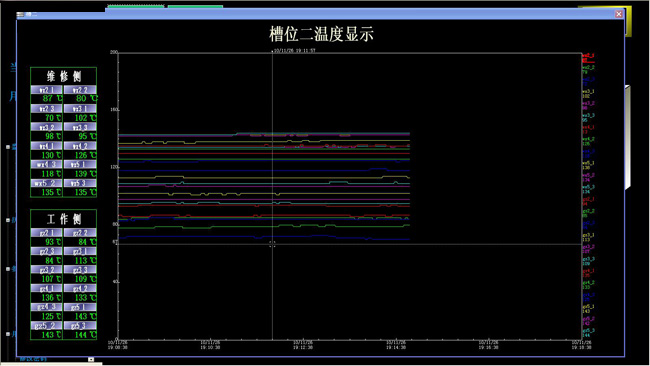Viewport: 650px width, 366px height.
Task: Select the gz5_3 legend entry at bottom
Action: tap(588, 333)
